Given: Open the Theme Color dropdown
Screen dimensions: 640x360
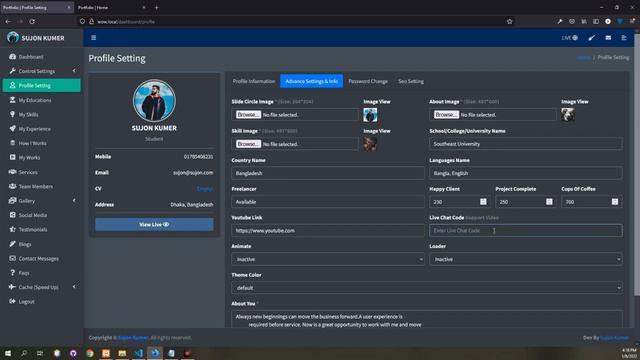Looking at the screenshot, I should point(427,288).
